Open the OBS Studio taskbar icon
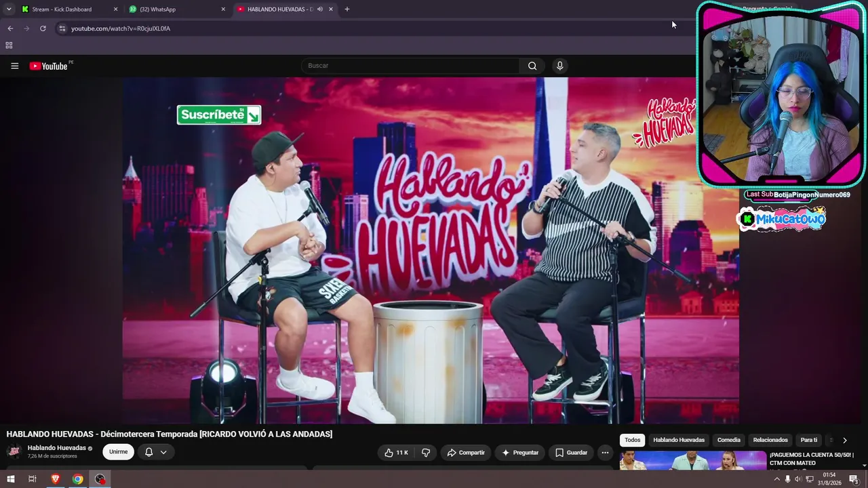This screenshot has width=868, height=488. 100,479
